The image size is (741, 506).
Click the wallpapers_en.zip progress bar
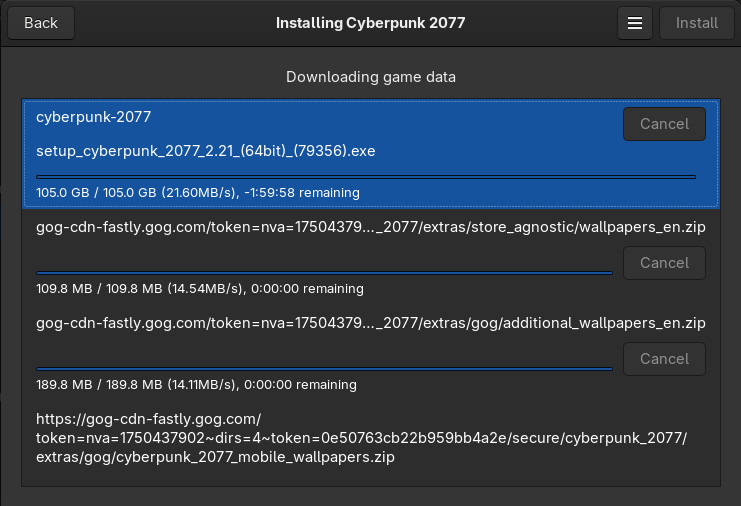tap(324, 273)
